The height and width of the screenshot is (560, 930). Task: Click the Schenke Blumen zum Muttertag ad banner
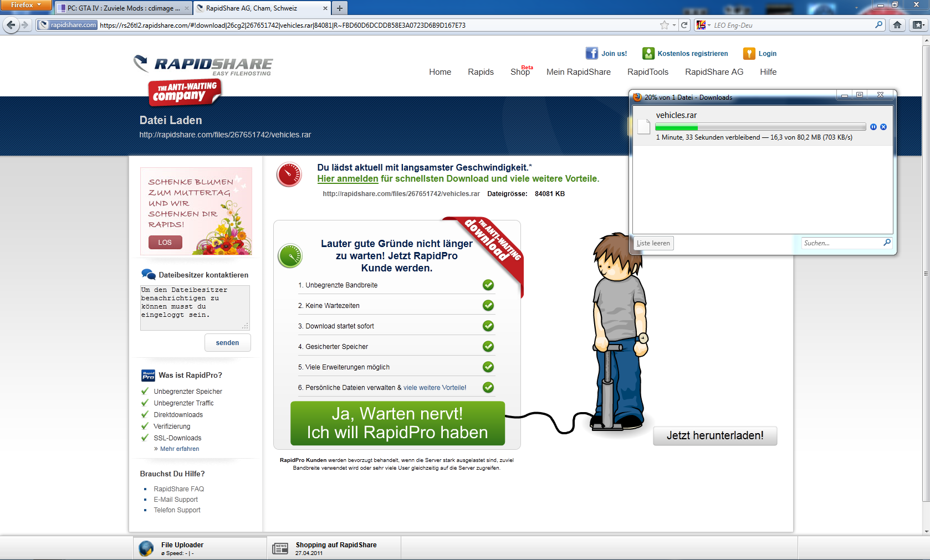point(196,211)
